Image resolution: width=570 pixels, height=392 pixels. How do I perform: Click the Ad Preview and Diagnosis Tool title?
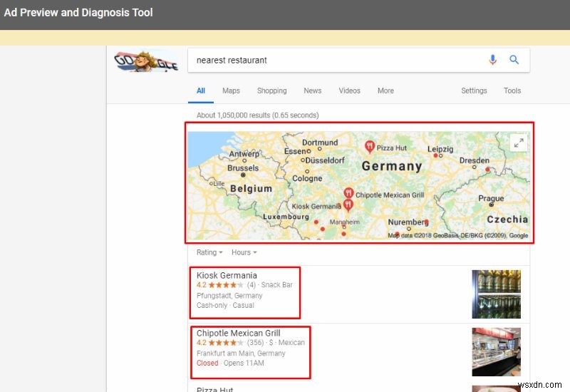point(78,12)
